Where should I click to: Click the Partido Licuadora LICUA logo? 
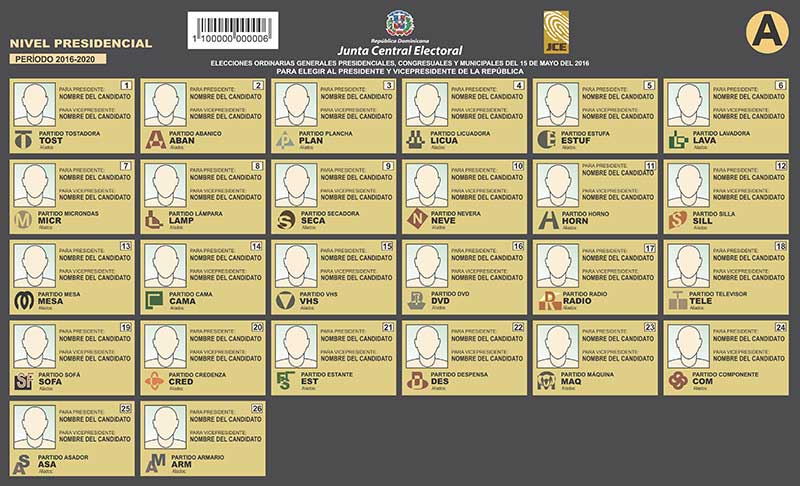point(416,140)
